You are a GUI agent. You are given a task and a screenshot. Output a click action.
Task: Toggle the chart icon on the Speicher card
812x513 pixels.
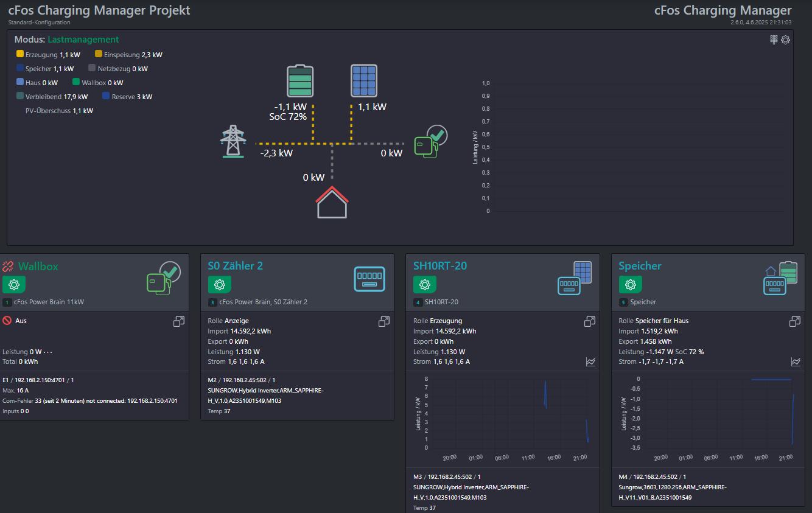pos(796,361)
